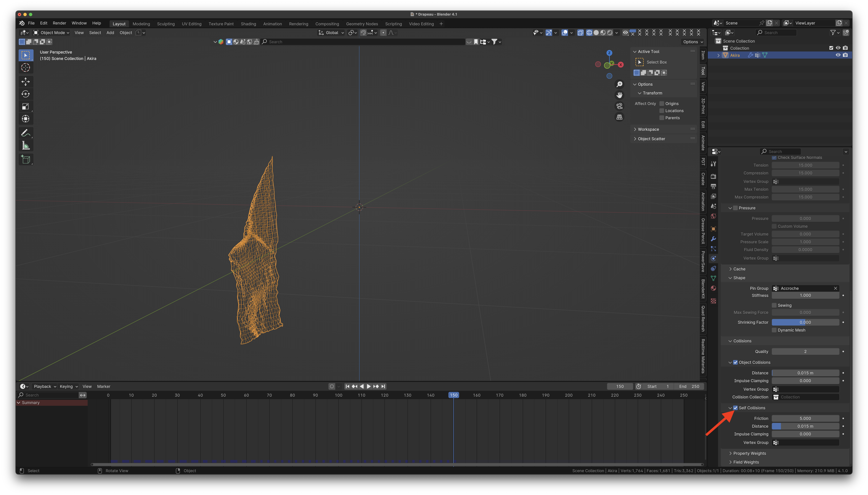868x495 pixels.
Task: Enable the Pressure panel checkbox
Action: tap(735, 208)
